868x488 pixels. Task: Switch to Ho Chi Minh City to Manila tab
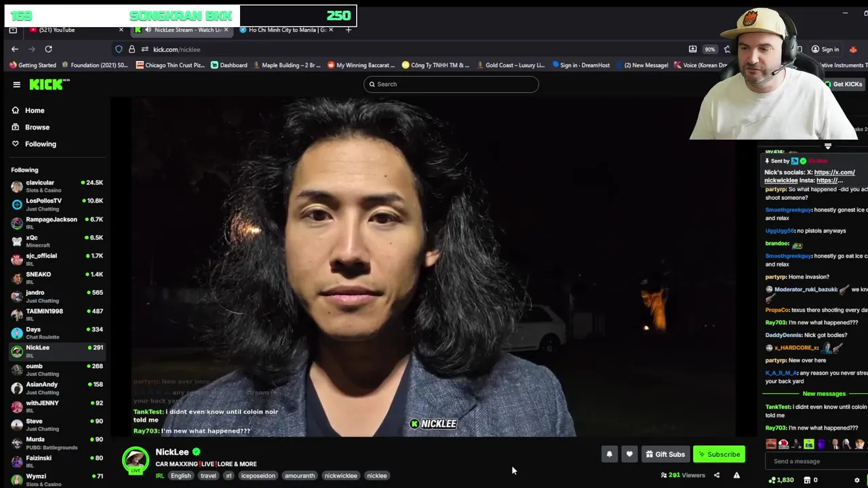(287, 30)
